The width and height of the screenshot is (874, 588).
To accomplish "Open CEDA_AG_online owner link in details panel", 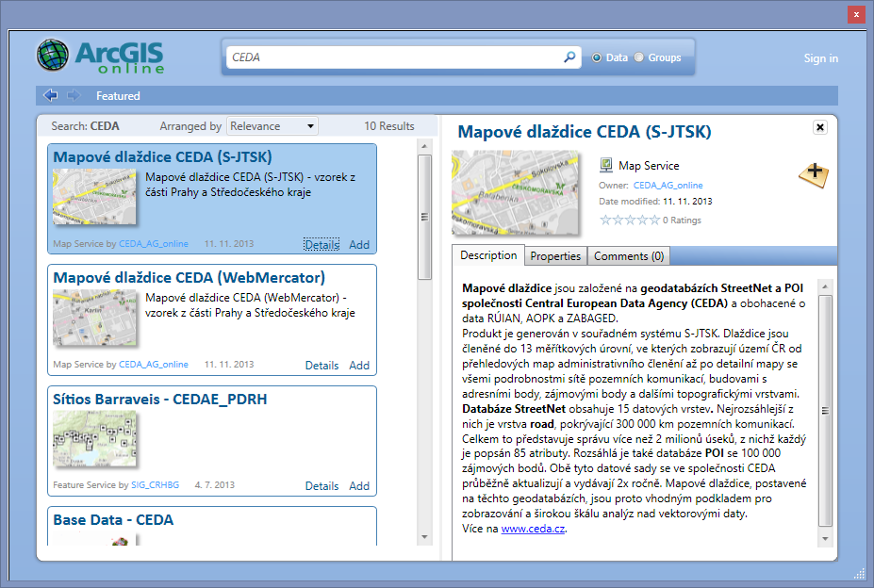I will (x=668, y=185).
